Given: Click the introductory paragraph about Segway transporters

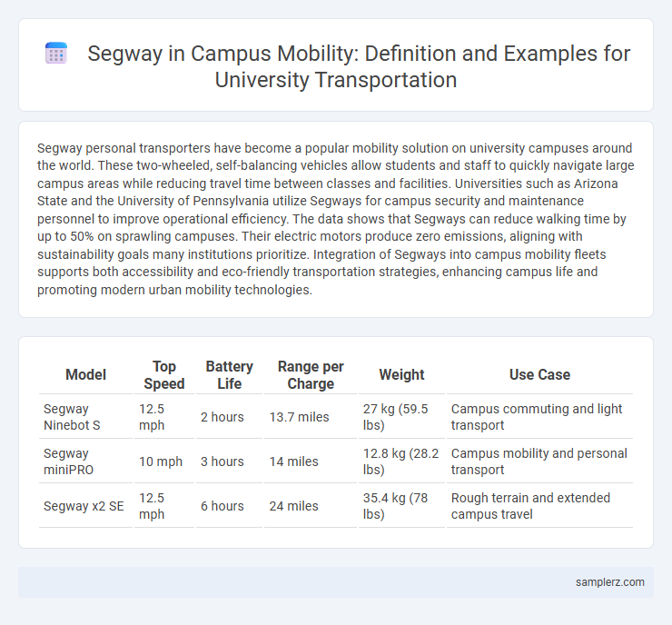Looking at the screenshot, I should click(x=336, y=219).
